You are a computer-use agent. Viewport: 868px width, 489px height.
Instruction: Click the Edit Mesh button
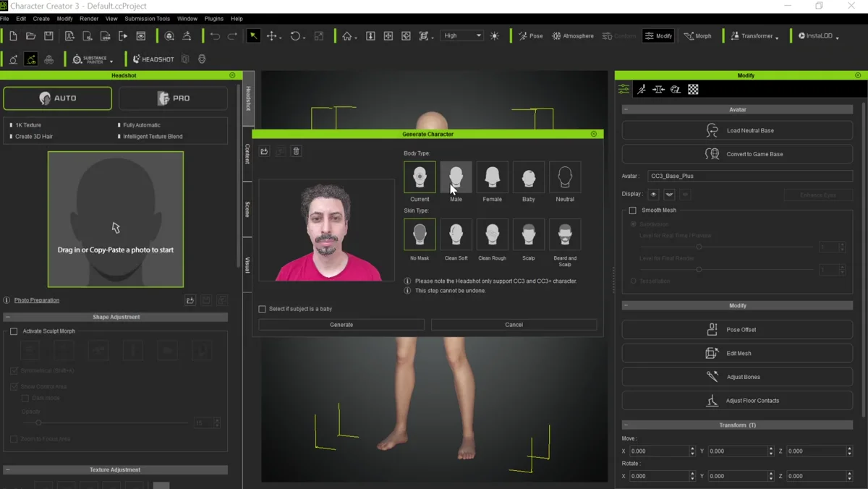[x=737, y=353]
